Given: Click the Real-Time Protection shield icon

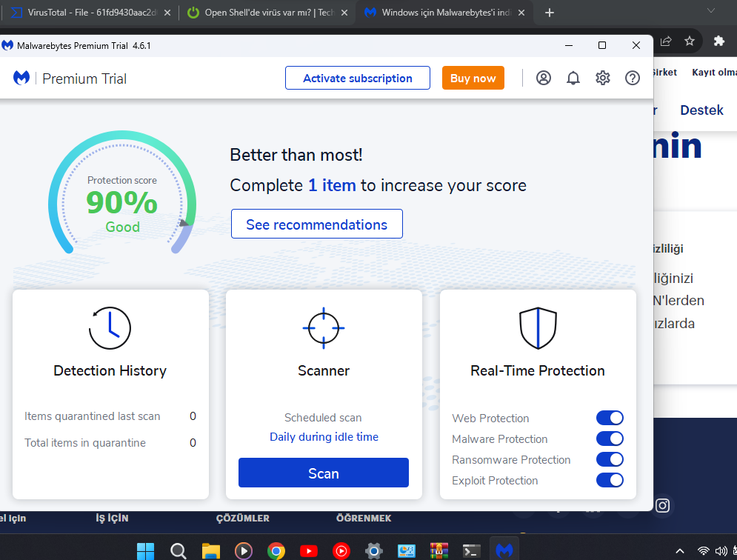Looking at the screenshot, I should pyautogui.click(x=538, y=327).
